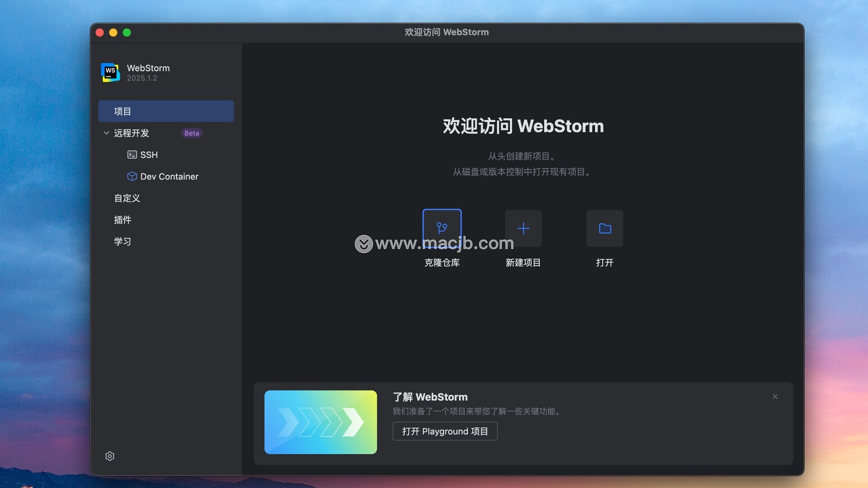Image resolution: width=868 pixels, height=488 pixels.
Task: Collapse the 远程开发 tree chevron
Action: click(106, 133)
